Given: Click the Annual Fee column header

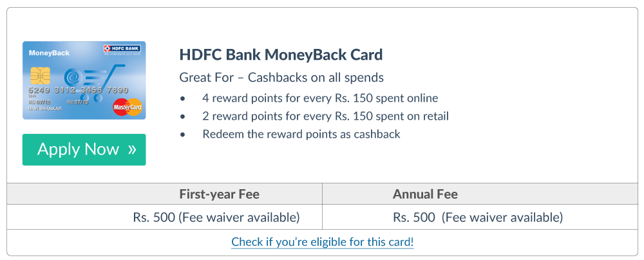Looking at the screenshot, I should pos(425,194).
